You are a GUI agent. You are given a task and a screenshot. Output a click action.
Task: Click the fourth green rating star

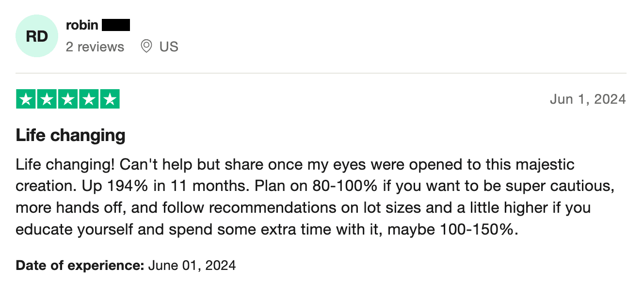pyautogui.click(x=89, y=99)
